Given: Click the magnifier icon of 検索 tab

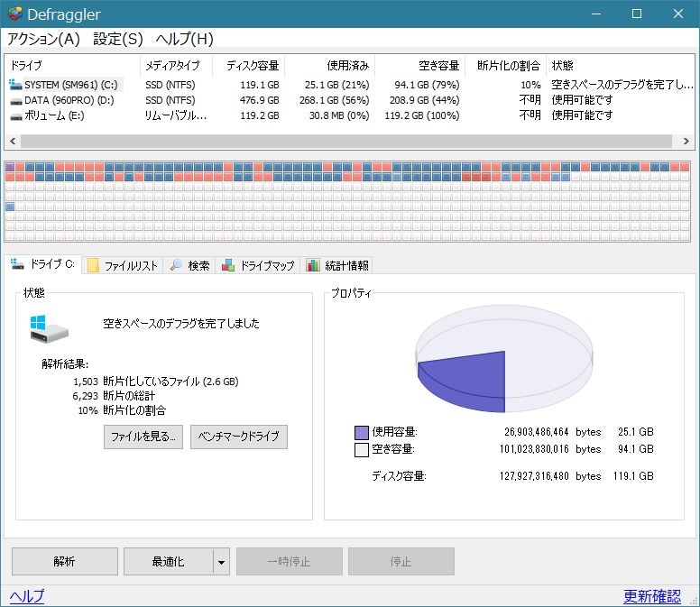Looking at the screenshot, I should pyautogui.click(x=176, y=264).
